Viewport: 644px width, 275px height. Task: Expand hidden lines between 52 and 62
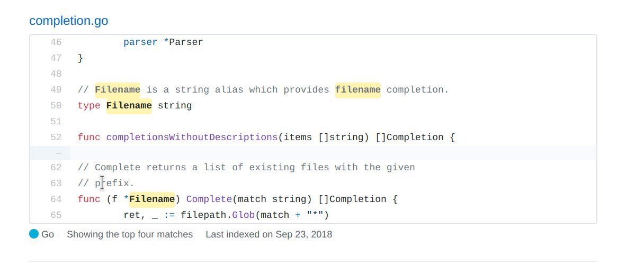[x=58, y=153]
